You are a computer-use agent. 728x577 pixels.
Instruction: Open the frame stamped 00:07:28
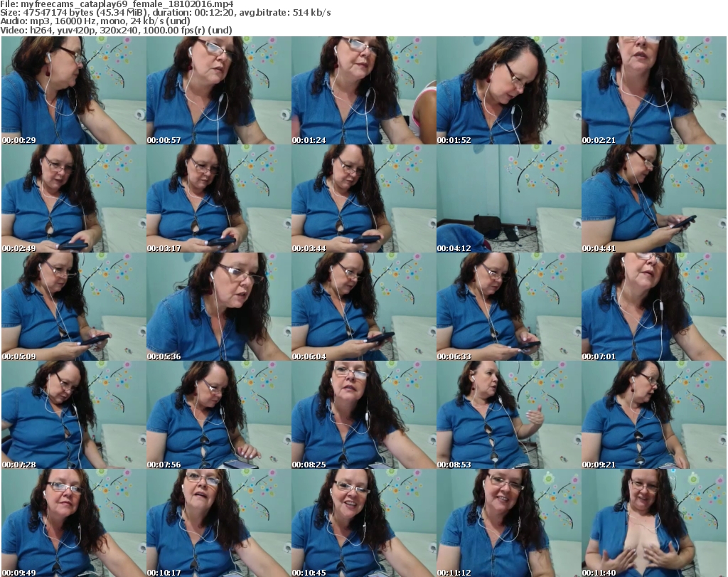click(74, 415)
